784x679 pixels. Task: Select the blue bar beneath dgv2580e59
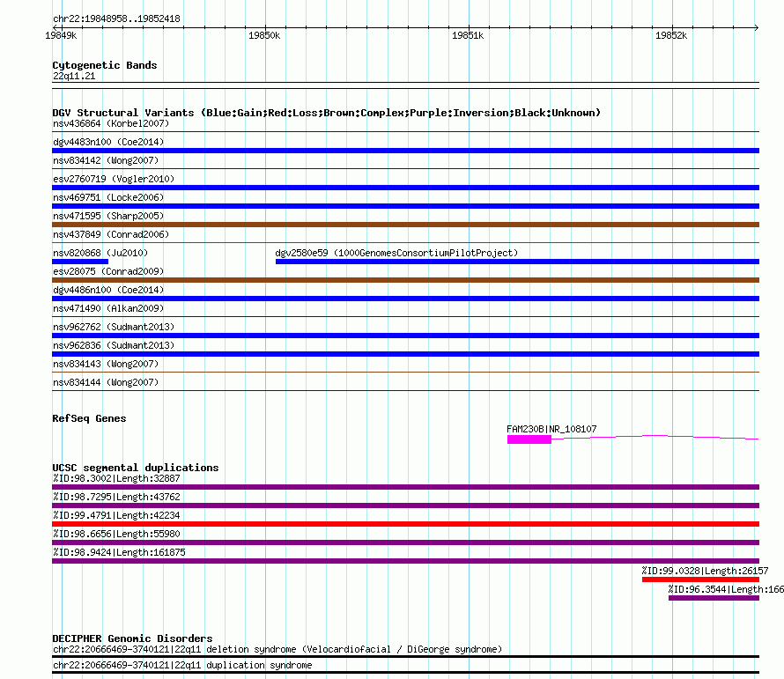pos(517,262)
